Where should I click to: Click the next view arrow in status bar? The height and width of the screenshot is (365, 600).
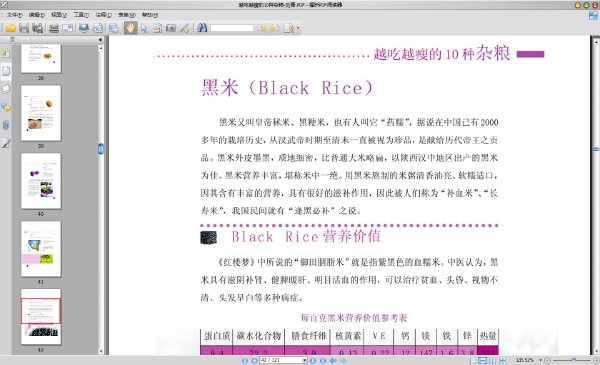click(x=343, y=360)
